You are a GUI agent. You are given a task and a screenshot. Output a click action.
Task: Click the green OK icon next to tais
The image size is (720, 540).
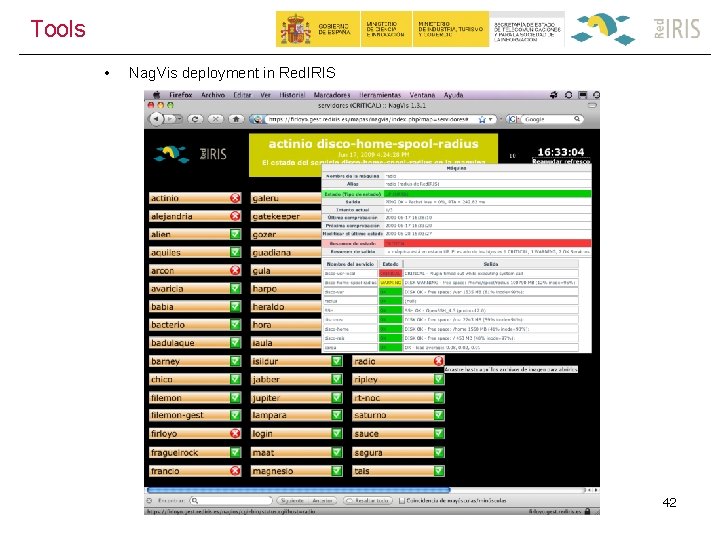click(439, 471)
